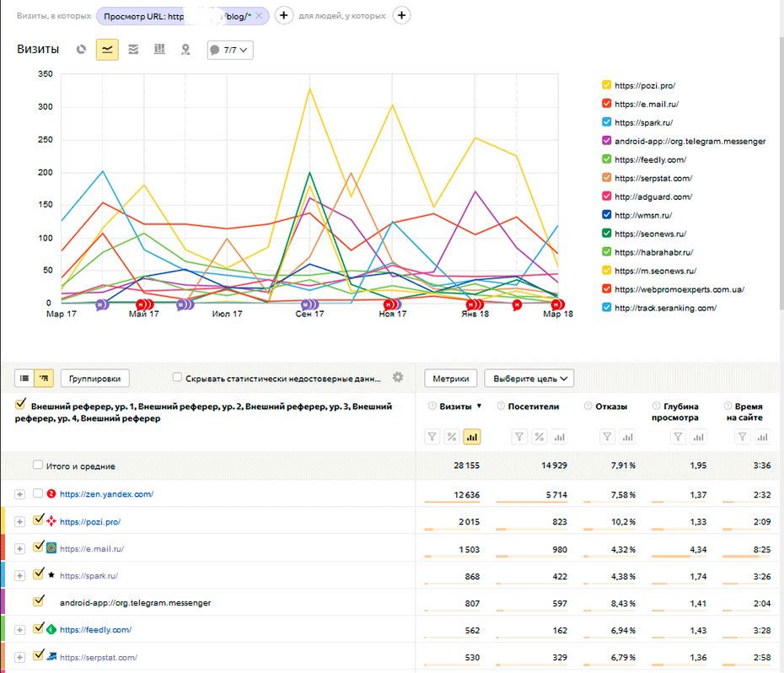Open https://feedly.com/ link in table
Viewport: 784px width, 673px height.
(95, 629)
